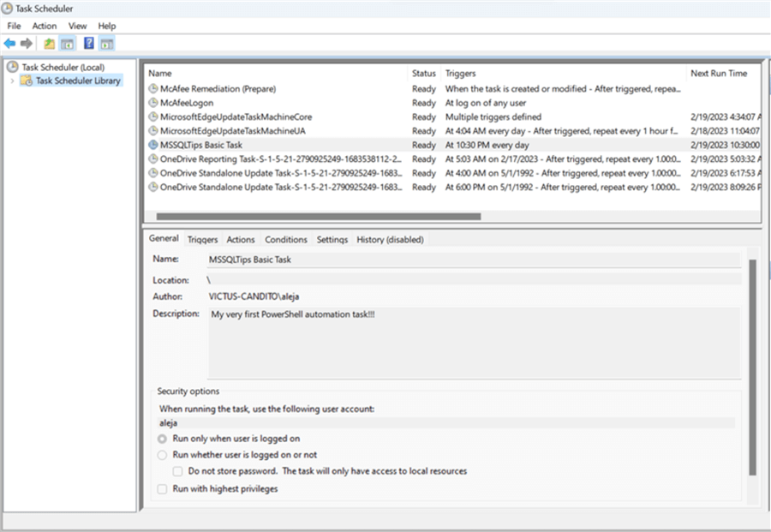Open the Action menu

(45, 26)
